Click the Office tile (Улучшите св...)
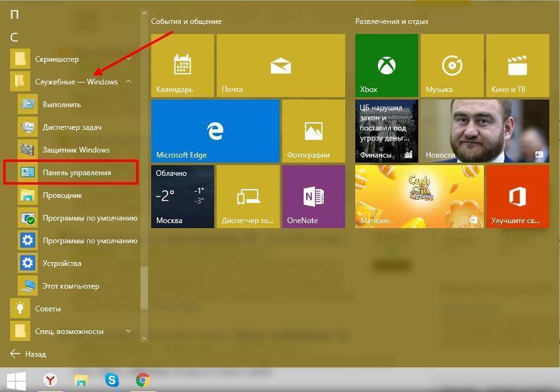This screenshot has width=560, height=392. click(x=517, y=196)
